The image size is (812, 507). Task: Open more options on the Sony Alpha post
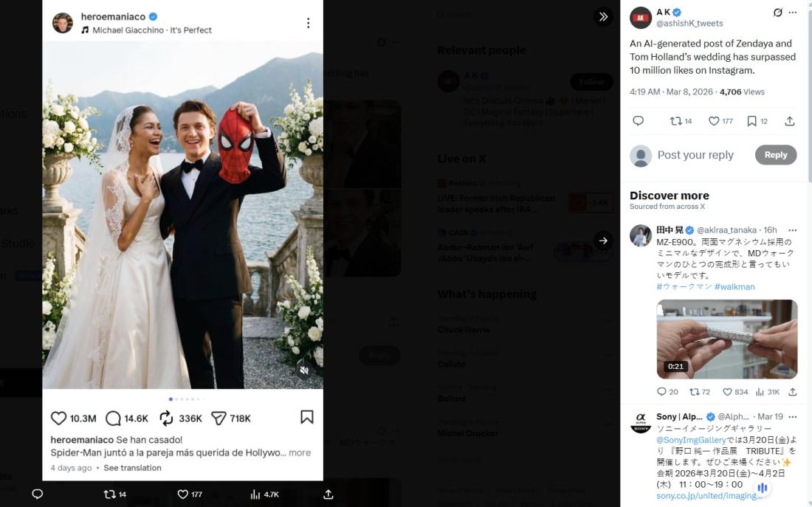click(793, 417)
